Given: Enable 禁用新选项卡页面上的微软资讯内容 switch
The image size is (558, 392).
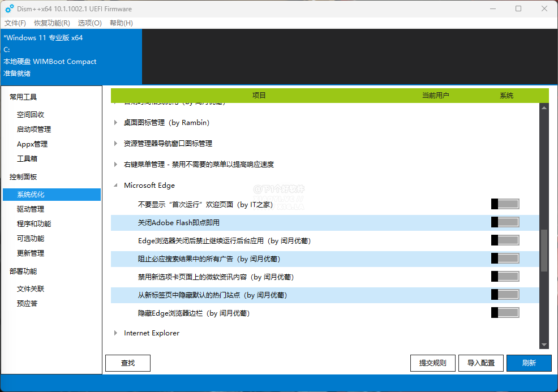Looking at the screenshot, I should 505,277.
